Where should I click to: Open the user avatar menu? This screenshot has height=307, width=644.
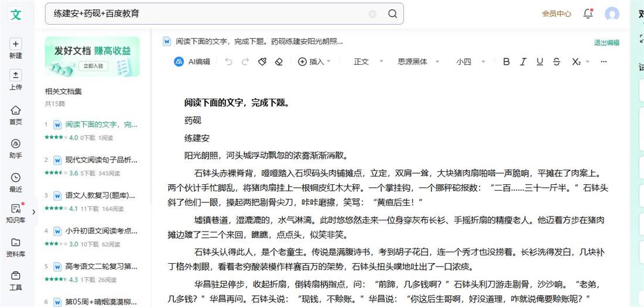coord(612,13)
